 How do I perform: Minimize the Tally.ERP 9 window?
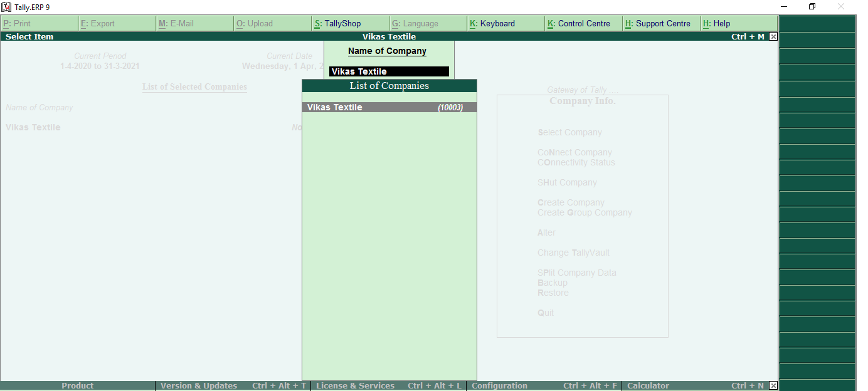[x=784, y=7]
